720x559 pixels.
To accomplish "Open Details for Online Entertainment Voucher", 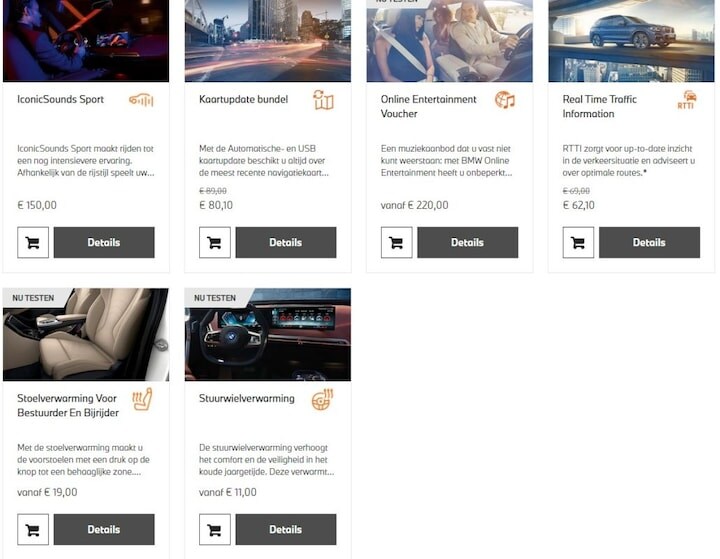I will 468,242.
